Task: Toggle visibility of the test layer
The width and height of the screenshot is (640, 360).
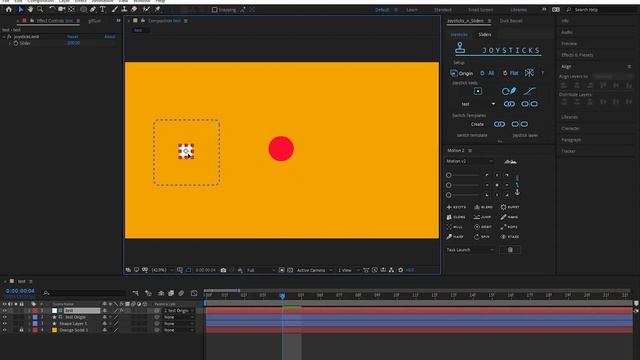Action: (4, 311)
